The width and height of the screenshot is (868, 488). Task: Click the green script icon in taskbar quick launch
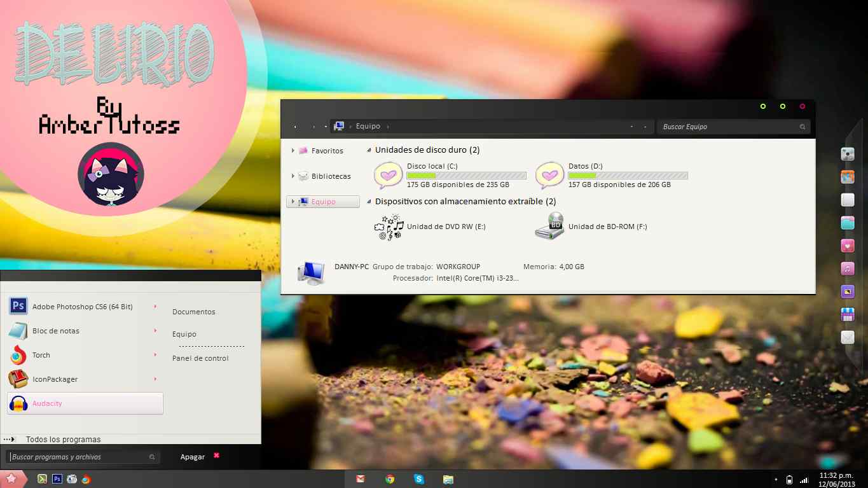[x=43, y=479]
